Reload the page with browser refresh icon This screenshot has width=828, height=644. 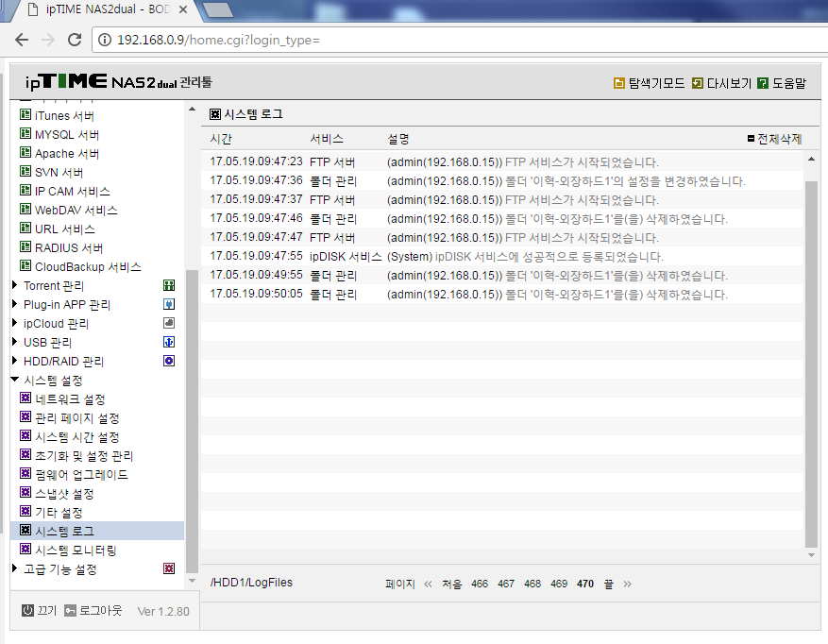coord(75,40)
